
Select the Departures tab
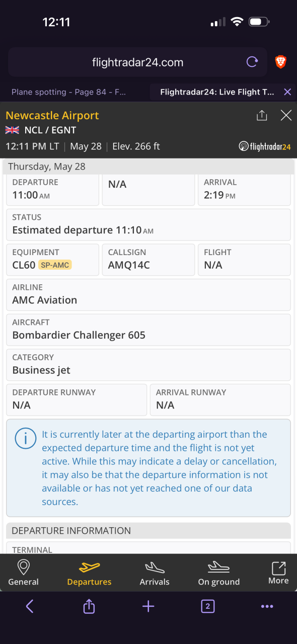(89, 573)
